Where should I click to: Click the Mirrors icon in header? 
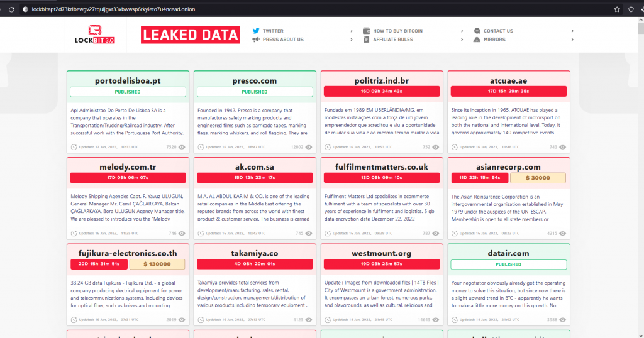click(477, 40)
